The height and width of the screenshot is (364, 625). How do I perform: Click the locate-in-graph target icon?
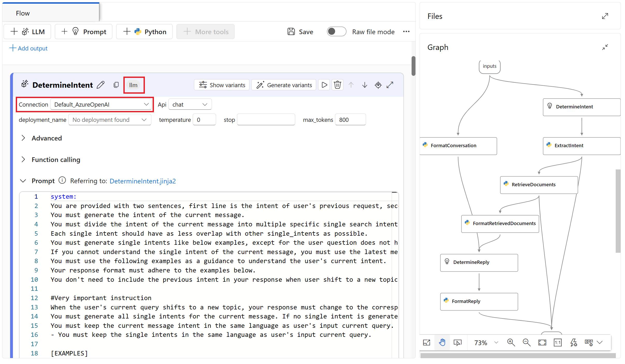click(378, 85)
